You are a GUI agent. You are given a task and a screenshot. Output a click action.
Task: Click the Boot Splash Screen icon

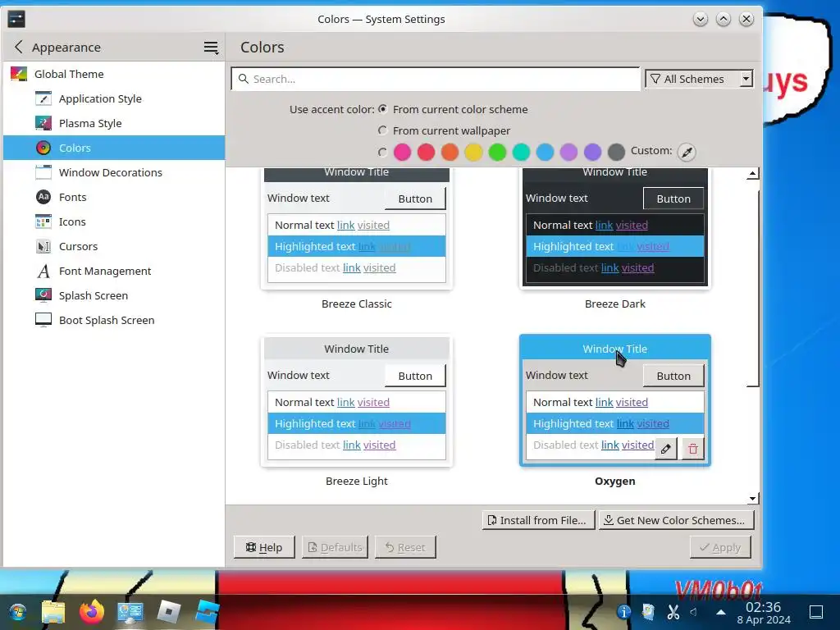pyautogui.click(x=43, y=320)
